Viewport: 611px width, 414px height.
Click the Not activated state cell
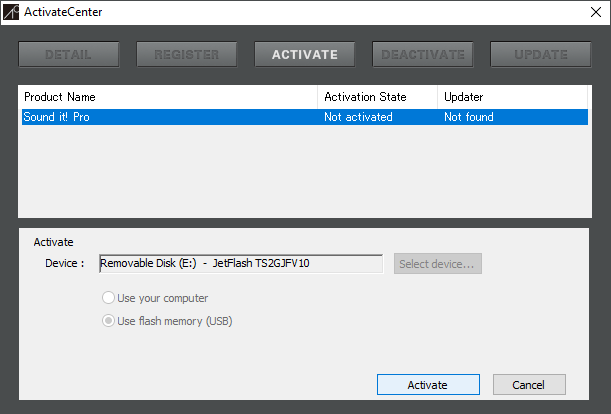pyautogui.click(x=358, y=117)
